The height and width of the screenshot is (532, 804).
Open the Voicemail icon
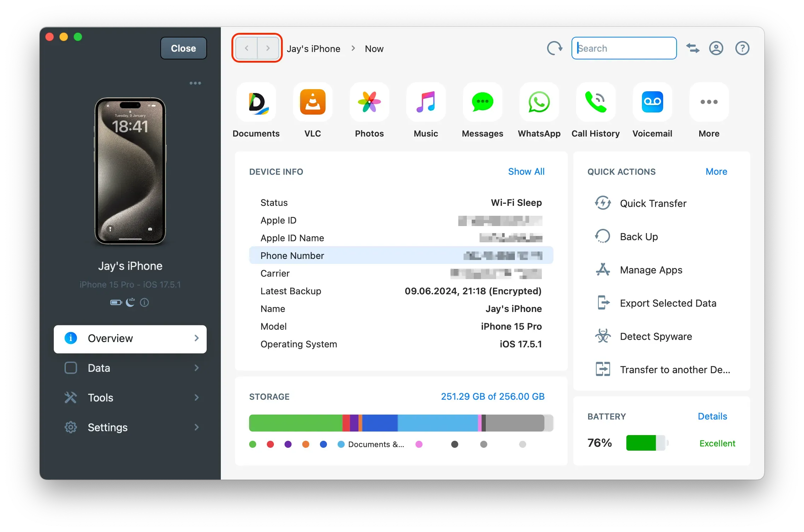point(652,102)
